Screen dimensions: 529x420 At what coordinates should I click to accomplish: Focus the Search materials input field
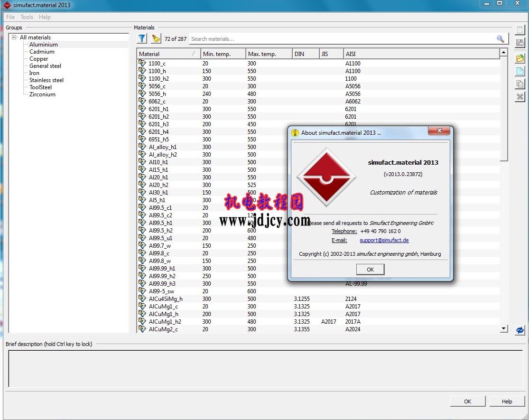[x=343, y=39]
